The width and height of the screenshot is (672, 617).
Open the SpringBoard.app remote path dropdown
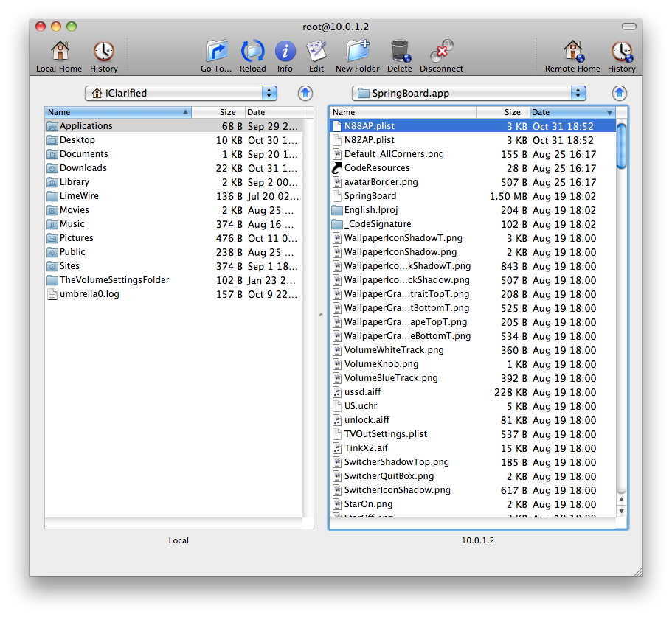pos(469,93)
